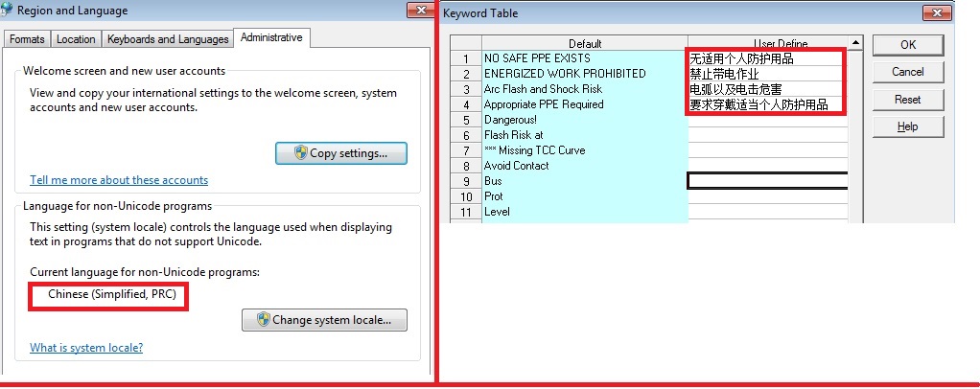The image size is (980, 389).
Task: Select the User Define cell for Bus
Action: 767,181
